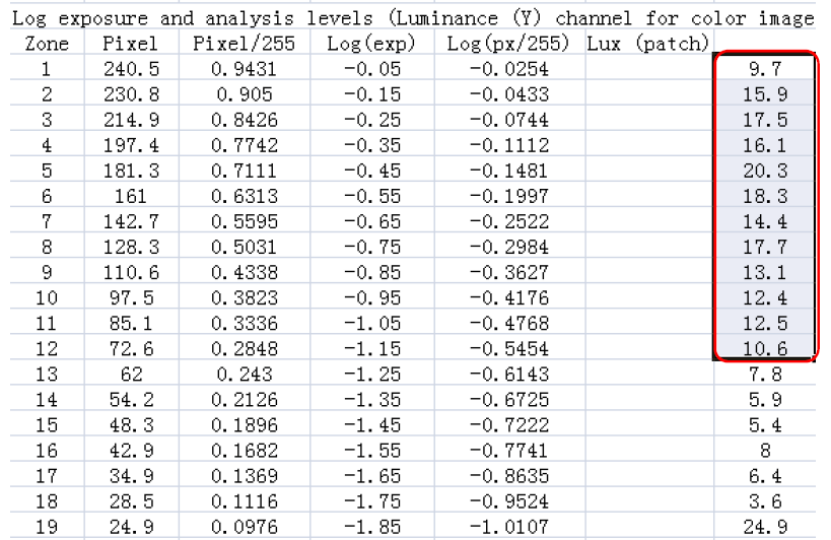Select the highlighted cell showing 20.3

click(x=764, y=170)
